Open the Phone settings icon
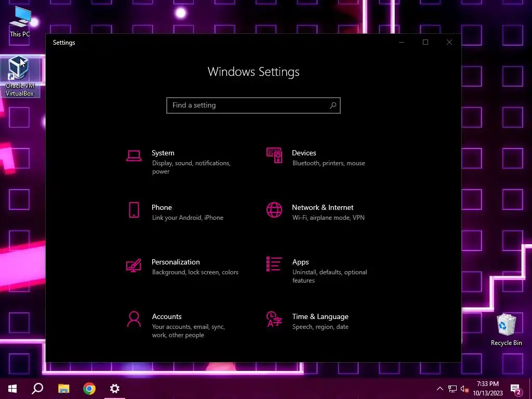 tap(134, 210)
